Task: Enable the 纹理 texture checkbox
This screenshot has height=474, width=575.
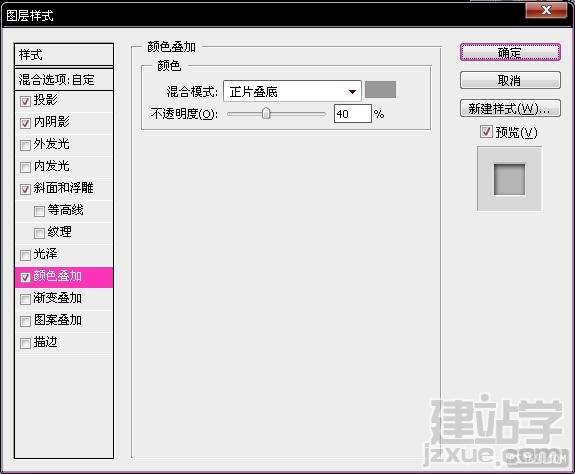Action: [39, 233]
